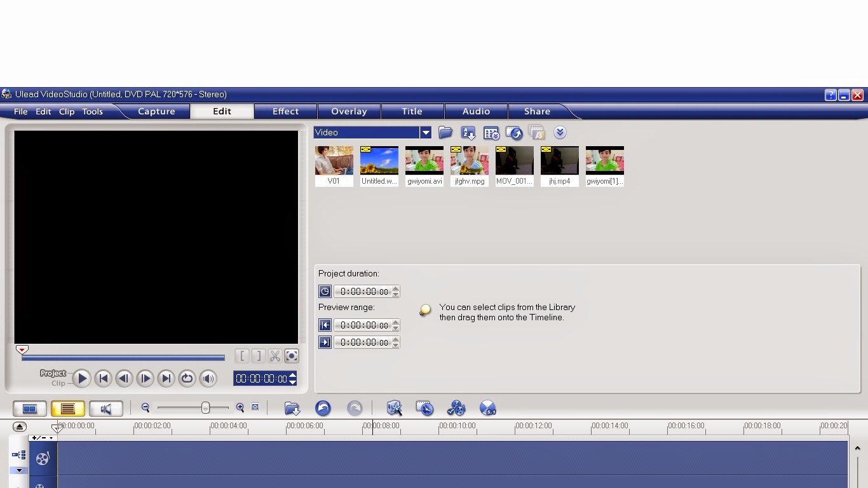This screenshot has height=488, width=868.
Task: Play the project preview
Action: (82, 378)
